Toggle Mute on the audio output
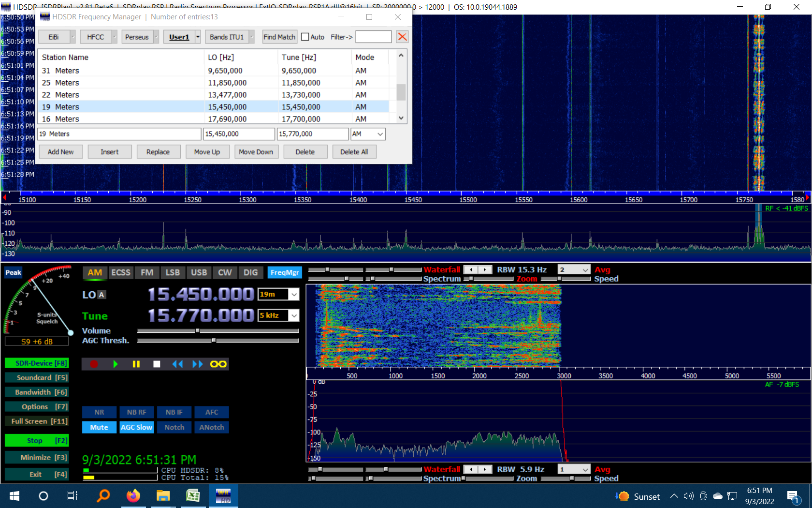 point(99,427)
